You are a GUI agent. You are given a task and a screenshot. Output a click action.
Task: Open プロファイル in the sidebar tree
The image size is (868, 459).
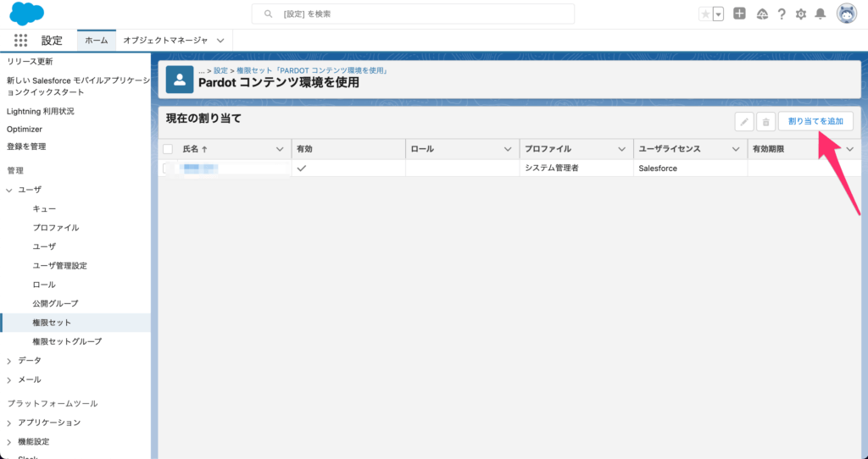55,227
